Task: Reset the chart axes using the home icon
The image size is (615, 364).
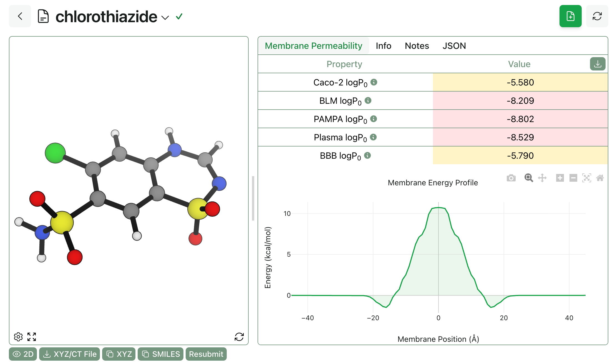Action: [x=600, y=178]
